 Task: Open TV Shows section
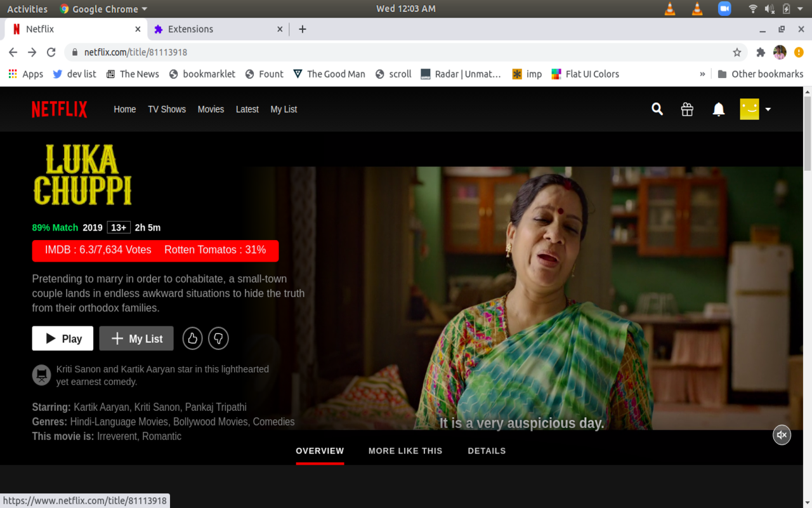[167, 109]
